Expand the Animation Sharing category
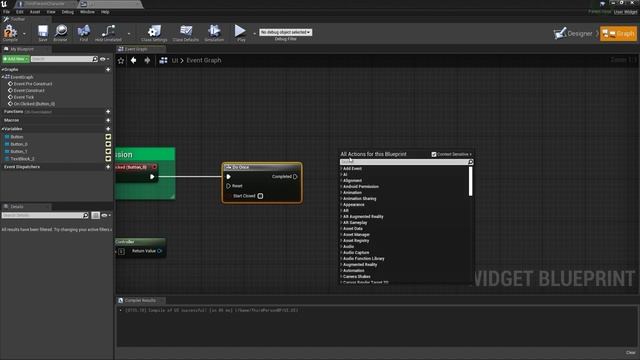 coord(341,198)
